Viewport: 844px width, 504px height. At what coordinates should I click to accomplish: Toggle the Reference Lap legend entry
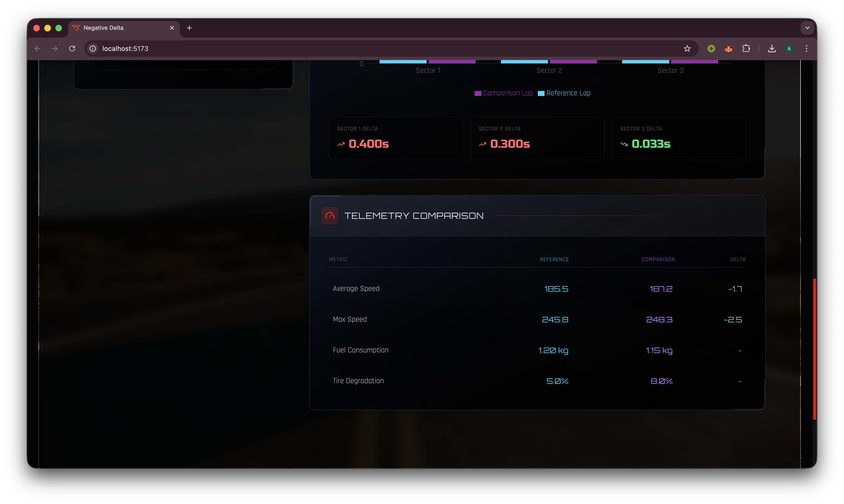click(565, 93)
